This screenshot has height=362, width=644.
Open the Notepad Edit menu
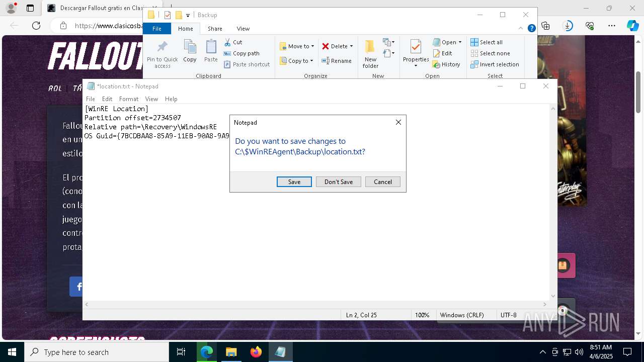pos(107,99)
